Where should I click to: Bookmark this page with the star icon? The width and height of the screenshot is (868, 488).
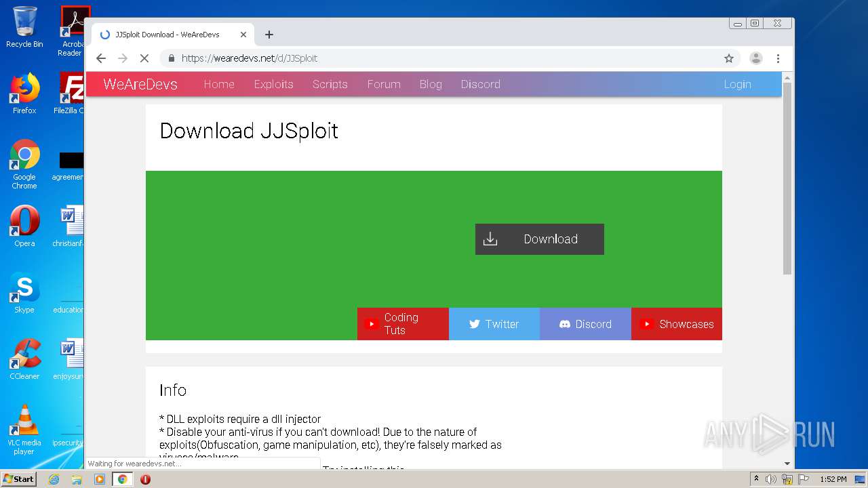click(729, 58)
